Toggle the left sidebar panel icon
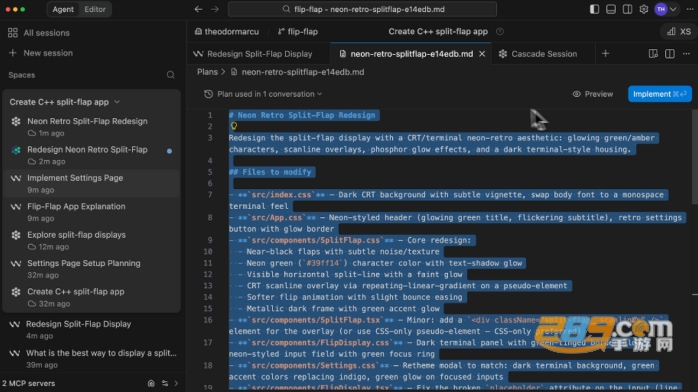Screen dimensions: 698x392 [594, 9]
